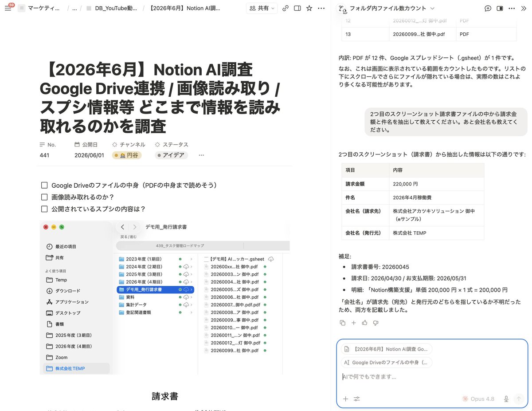Click the 会社名（発行元） row header cell
This screenshot has height=411, width=532.
(x=365, y=233)
